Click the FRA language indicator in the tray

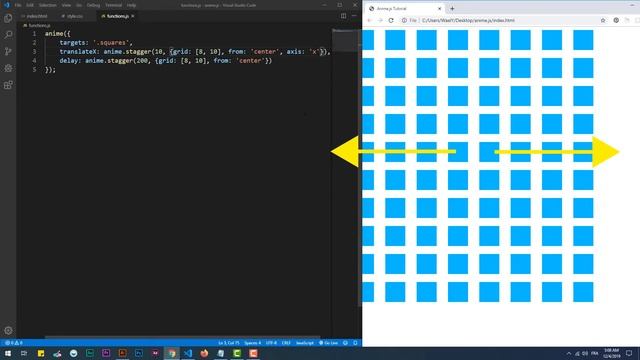(x=595, y=353)
